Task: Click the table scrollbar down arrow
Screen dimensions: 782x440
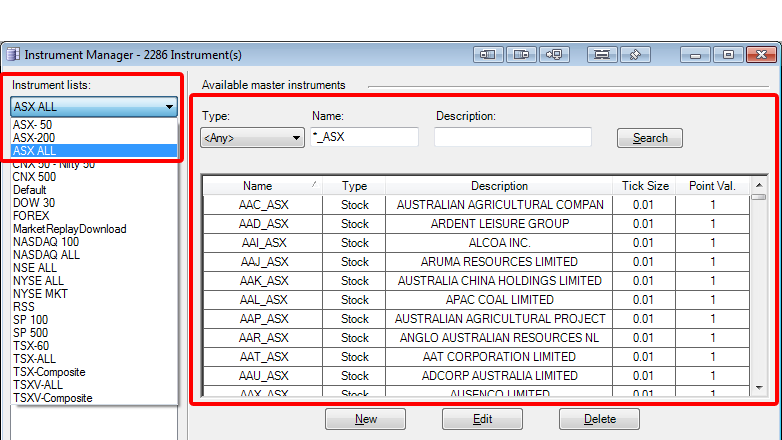Action: [x=759, y=388]
